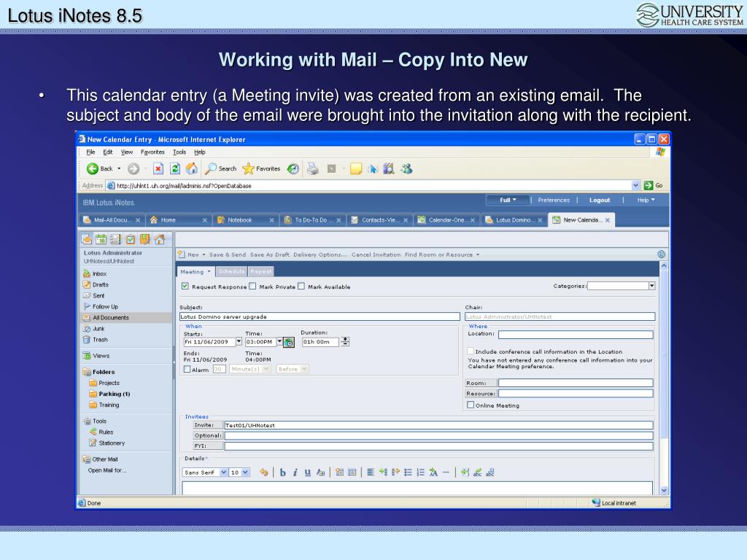Open the start date dropdown arrow
The height and width of the screenshot is (560, 747).
pyautogui.click(x=239, y=341)
